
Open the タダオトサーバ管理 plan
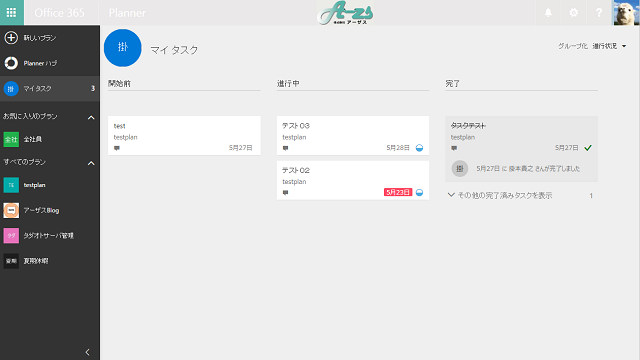coord(50,236)
